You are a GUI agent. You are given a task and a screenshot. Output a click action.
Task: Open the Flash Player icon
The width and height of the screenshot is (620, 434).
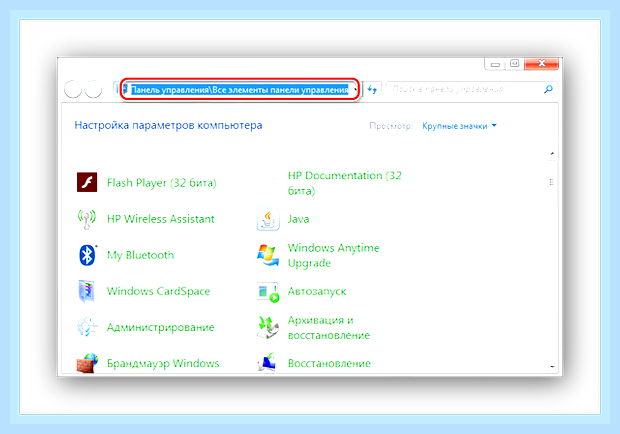[87, 182]
